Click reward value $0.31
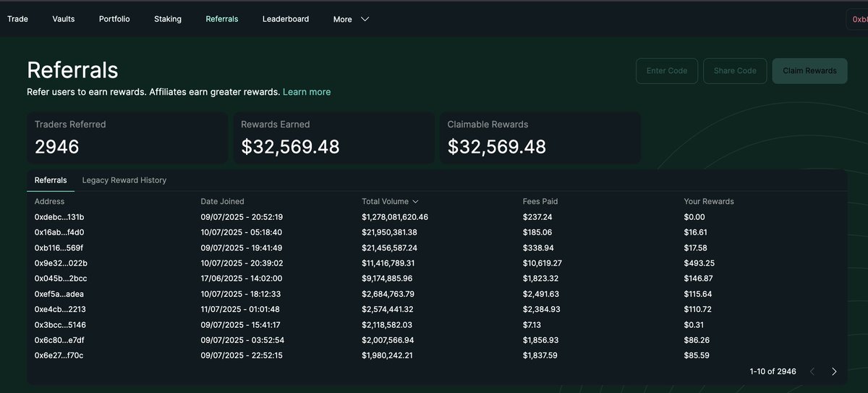The width and height of the screenshot is (868, 393). (694, 325)
